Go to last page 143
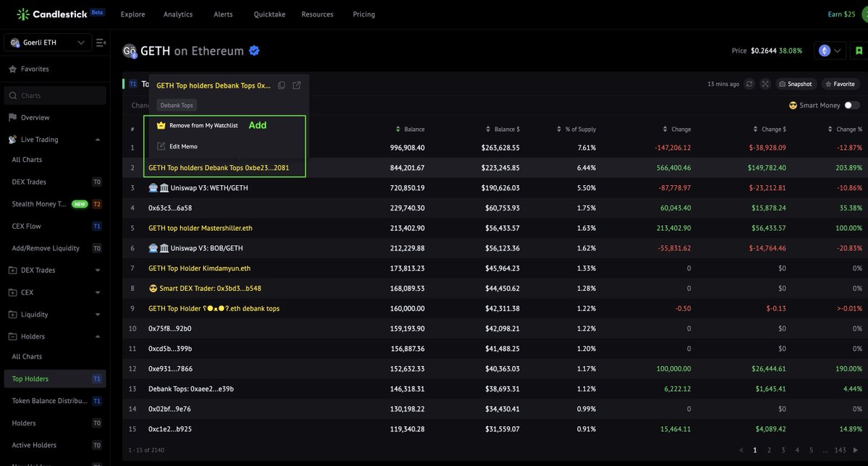The width and height of the screenshot is (868, 466). click(x=840, y=450)
